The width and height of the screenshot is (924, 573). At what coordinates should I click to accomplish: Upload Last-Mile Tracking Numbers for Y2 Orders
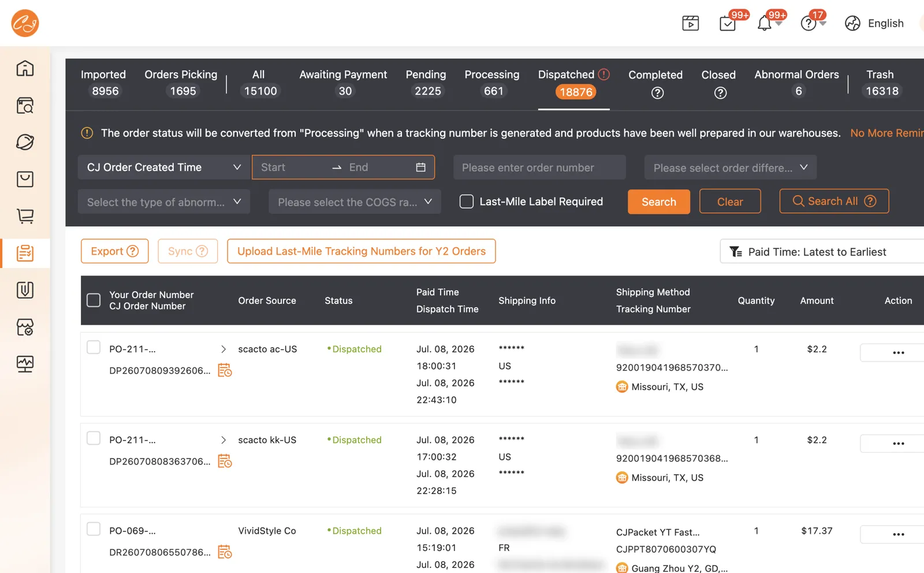click(362, 251)
